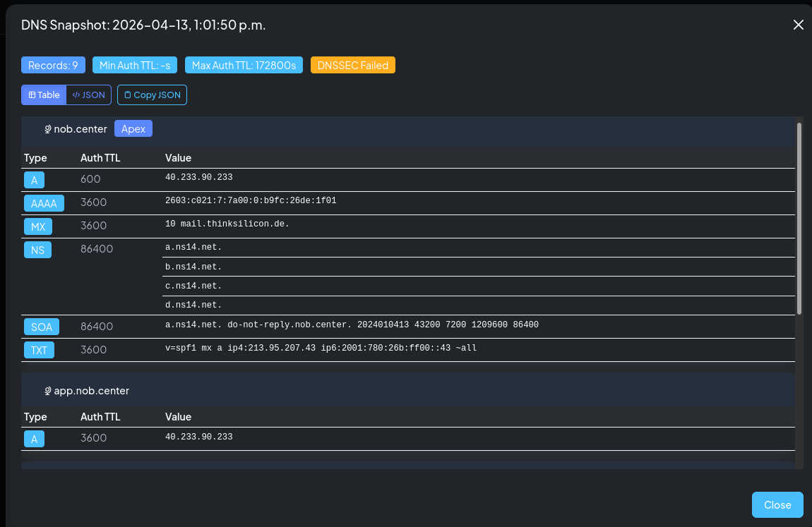
Task: Close the DNS Snapshot dialog with X
Action: (798, 25)
